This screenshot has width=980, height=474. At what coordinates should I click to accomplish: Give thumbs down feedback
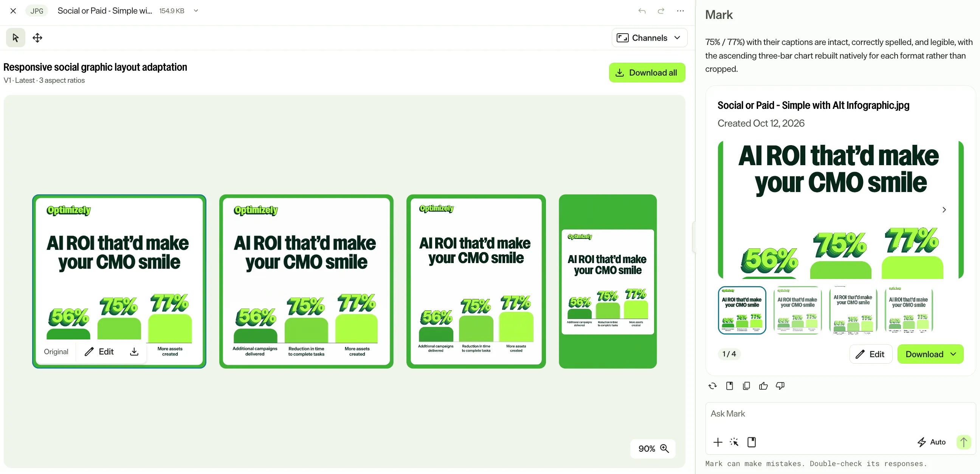pyautogui.click(x=780, y=386)
